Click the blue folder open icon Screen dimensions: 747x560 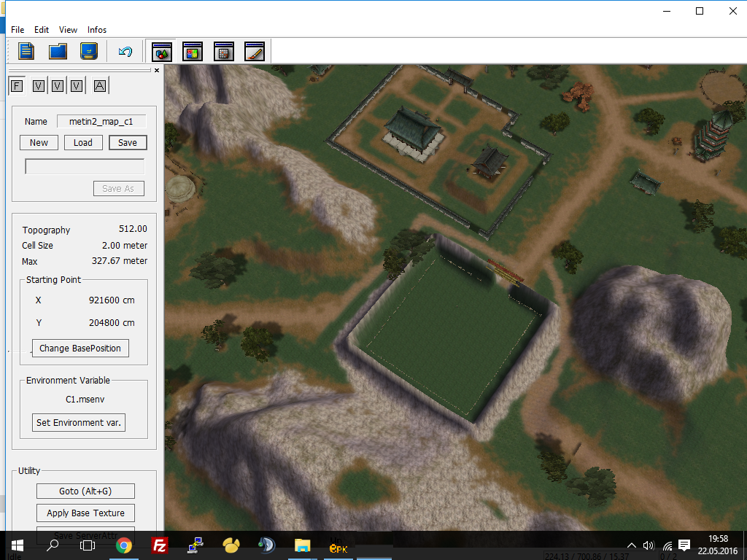point(58,51)
